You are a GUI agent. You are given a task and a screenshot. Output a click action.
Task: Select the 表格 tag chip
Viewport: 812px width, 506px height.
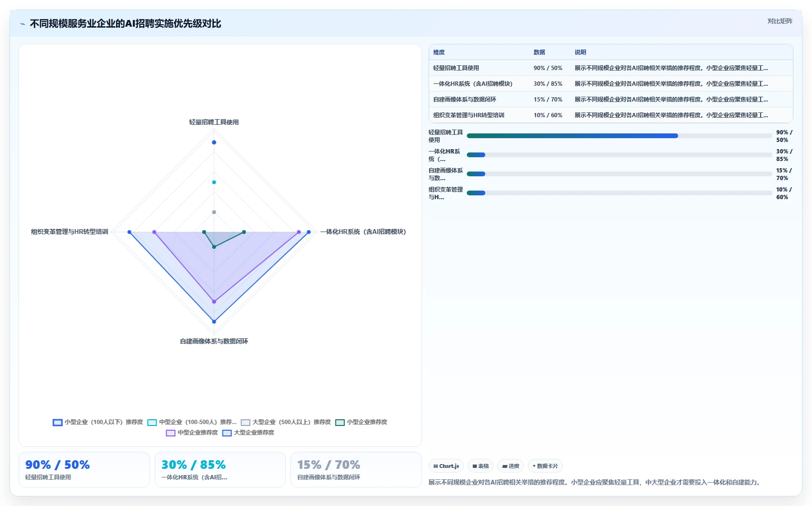481,466
